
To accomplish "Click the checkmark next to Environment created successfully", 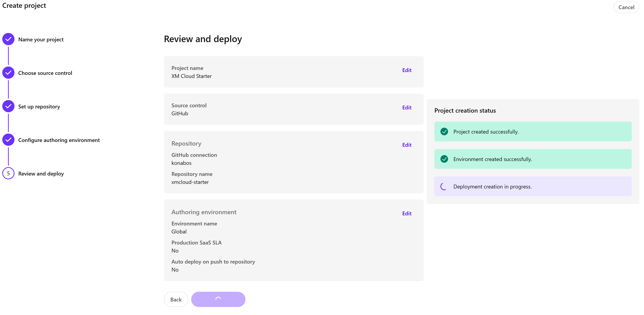I will [x=444, y=159].
